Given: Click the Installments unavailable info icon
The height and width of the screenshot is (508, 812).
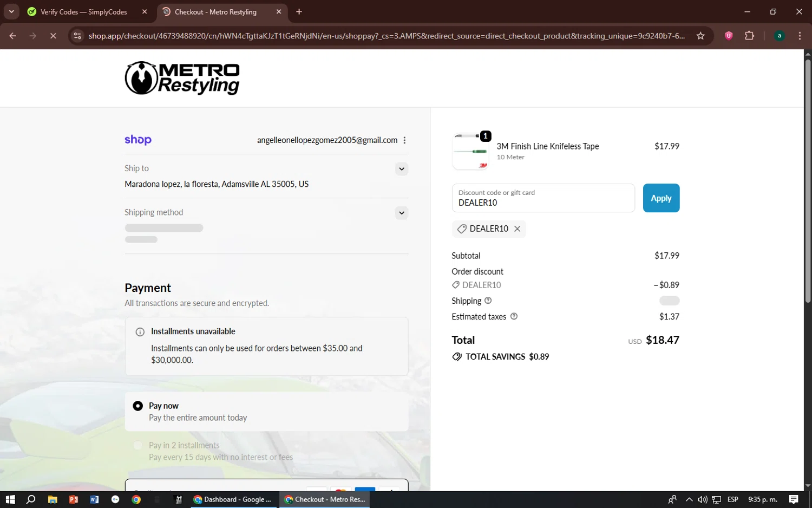Looking at the screenshot, I should [140, 332].
